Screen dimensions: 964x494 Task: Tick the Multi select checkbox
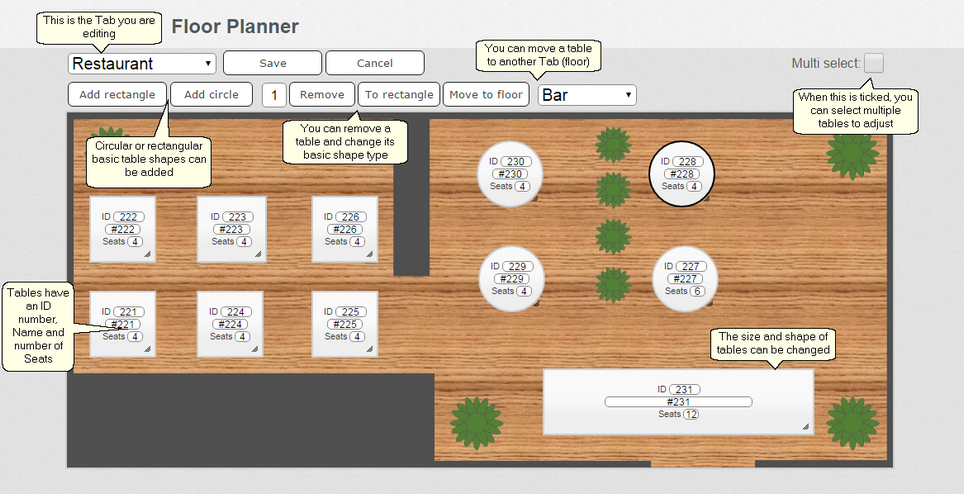(x=874, y=63)
